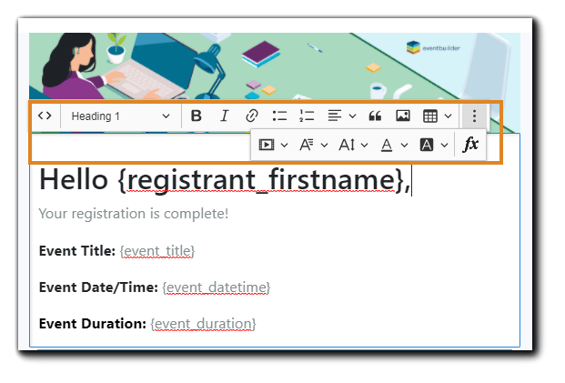Apply a numbered list

pyautogui.click(x=307, y=116)
